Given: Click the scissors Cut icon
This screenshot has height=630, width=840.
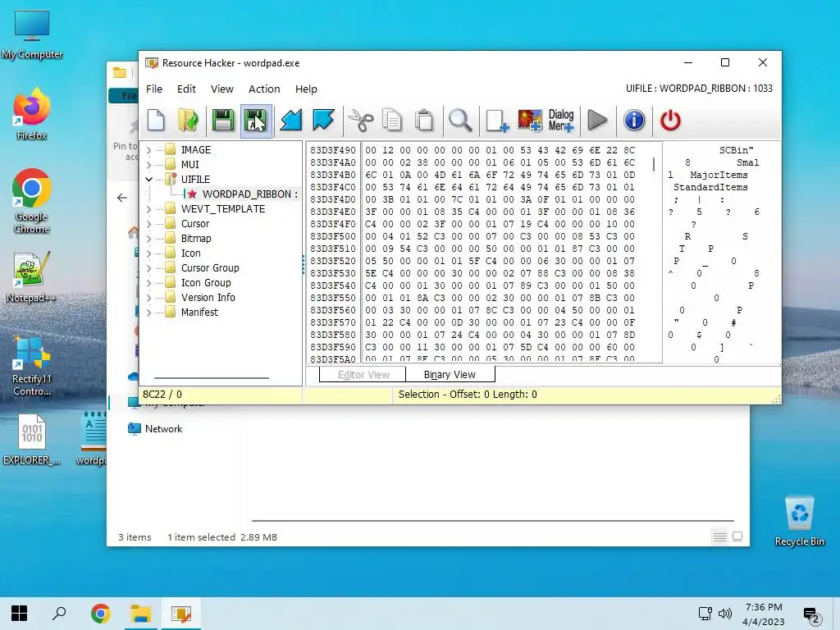Looking at the screenshot, I should click(x=361, y=120).
